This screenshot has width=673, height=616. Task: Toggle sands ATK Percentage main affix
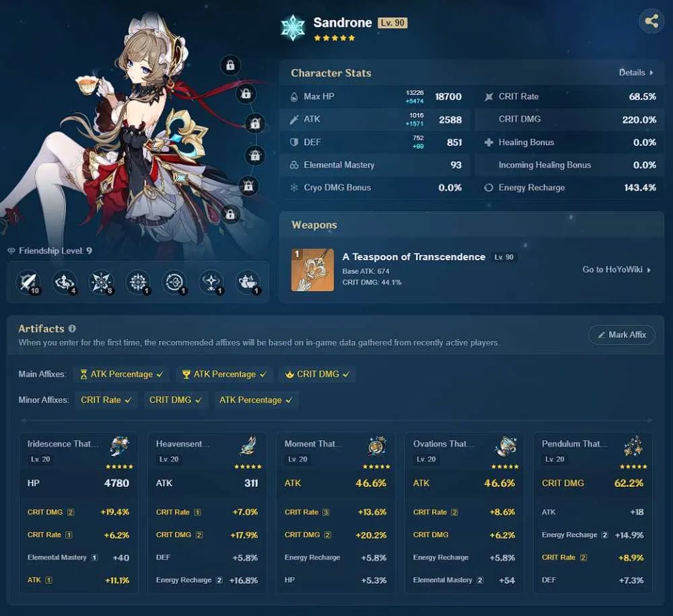click(x=121, y=375)
